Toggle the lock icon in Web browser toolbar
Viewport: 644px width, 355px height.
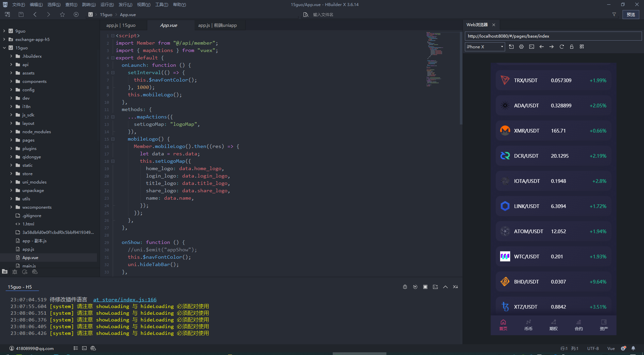pos(572,47)
